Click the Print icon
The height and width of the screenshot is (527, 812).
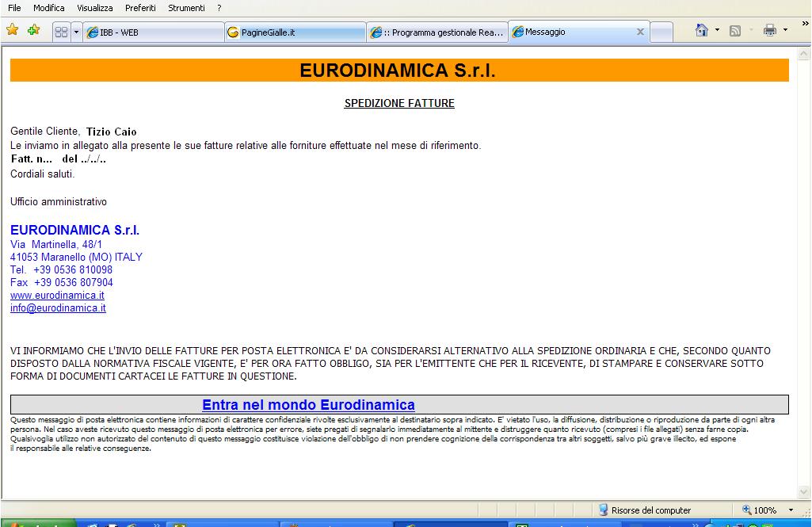[770, 30]
